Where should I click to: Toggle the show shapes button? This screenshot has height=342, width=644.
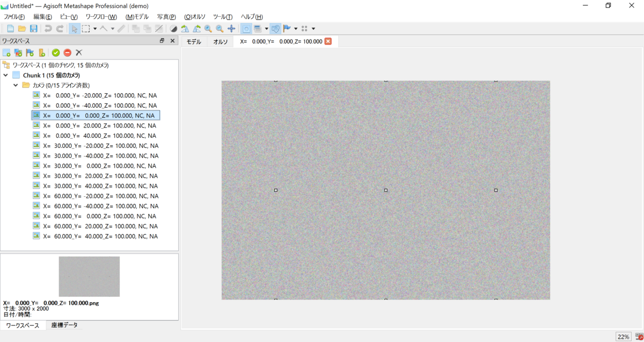point(275,28)
